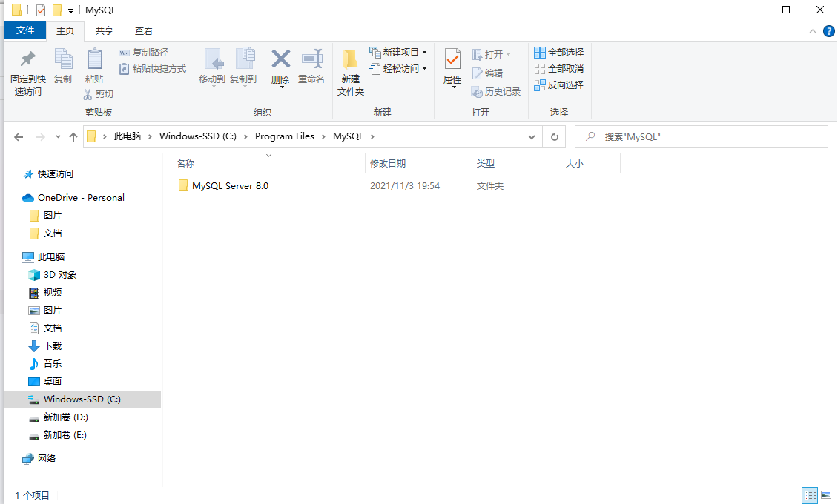Viewport: 838px width, 504px height.
Task: Expand the Delete (删除) dropdown arrow
Action: click(281, 87)
